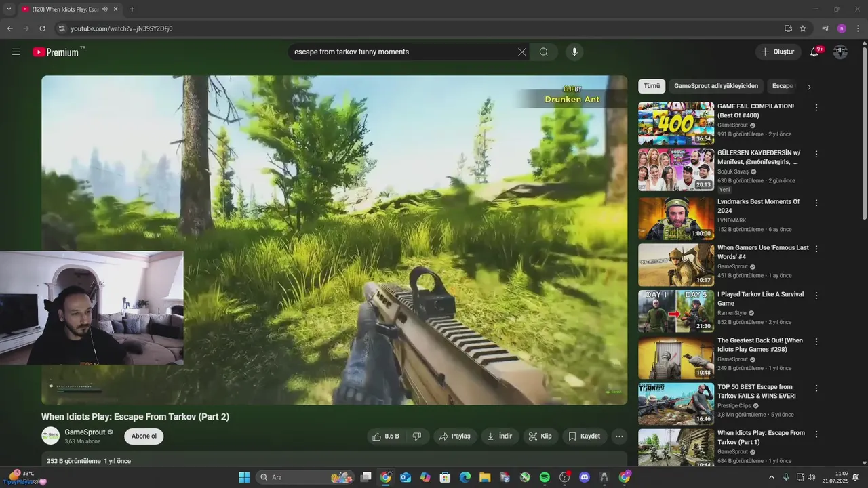
Task: Open GÜLERSEN KAYBEDERSİN video title
Action: [759, 157]
